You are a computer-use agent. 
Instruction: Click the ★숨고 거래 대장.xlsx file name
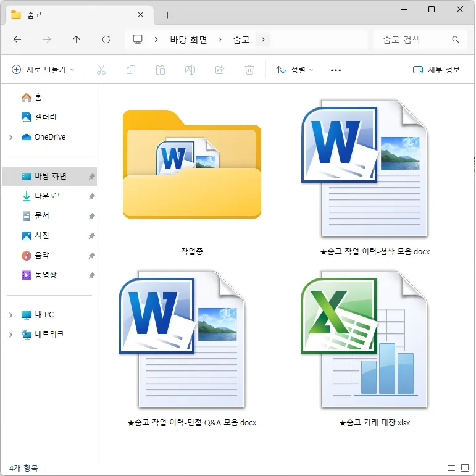tap(375, 422)
